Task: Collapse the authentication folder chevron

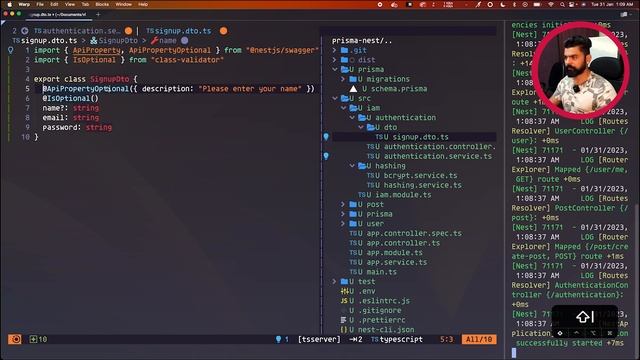Action: point(352,118)
